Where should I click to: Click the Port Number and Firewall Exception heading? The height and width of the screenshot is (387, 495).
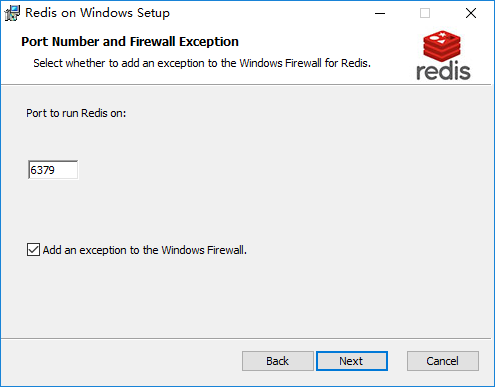click(x=130, y=42)
